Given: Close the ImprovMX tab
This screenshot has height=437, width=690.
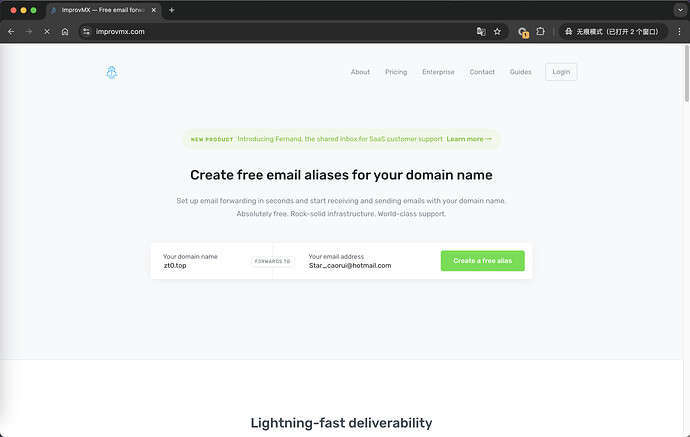Looking at the screenshot, I should click(x=154, y=10).
